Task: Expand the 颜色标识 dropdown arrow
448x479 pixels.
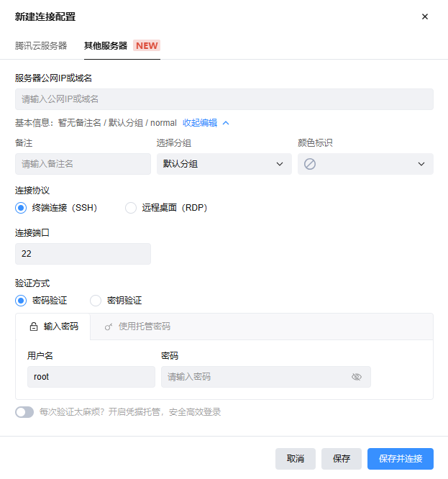Action: tap(421, 164)
